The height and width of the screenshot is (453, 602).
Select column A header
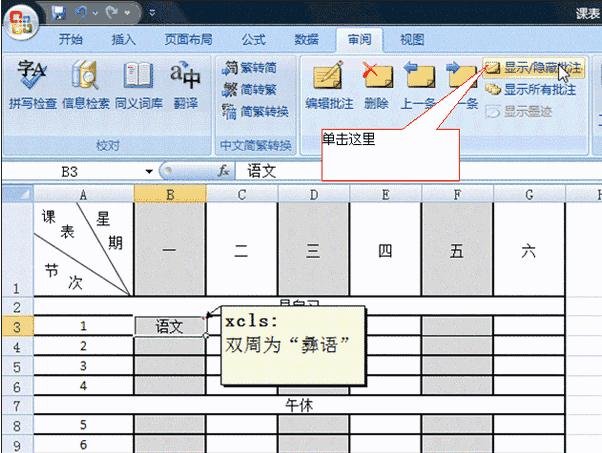pos(83,195)
